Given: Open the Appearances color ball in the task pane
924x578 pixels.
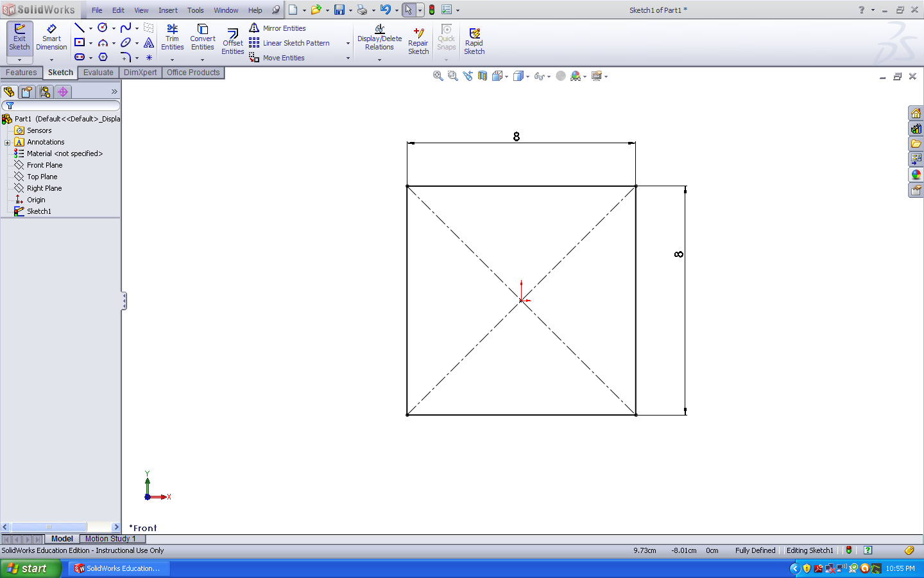Looking at the screenshot, I should (x=916, y=175).
